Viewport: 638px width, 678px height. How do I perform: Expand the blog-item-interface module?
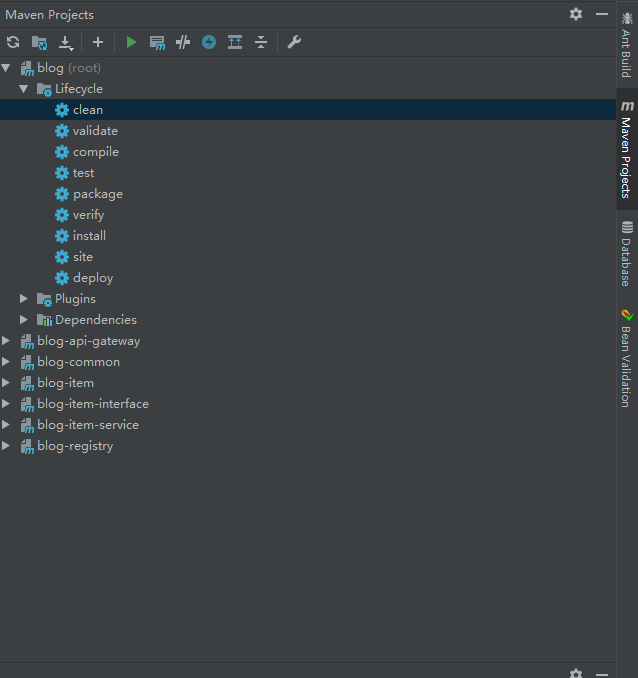[6, 403]
